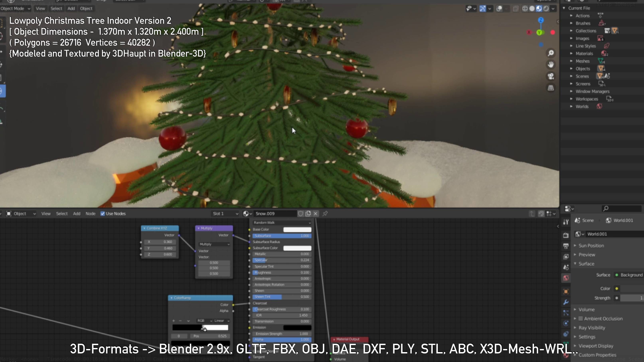Viewport: 644px width, 362px height.
Task: Toggle X-ray mode
Action: point(516,9)
